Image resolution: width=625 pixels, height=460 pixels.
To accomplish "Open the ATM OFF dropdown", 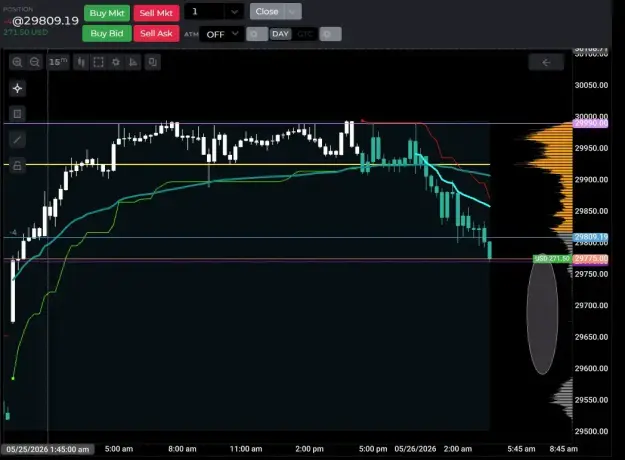I will coord(221,34).
